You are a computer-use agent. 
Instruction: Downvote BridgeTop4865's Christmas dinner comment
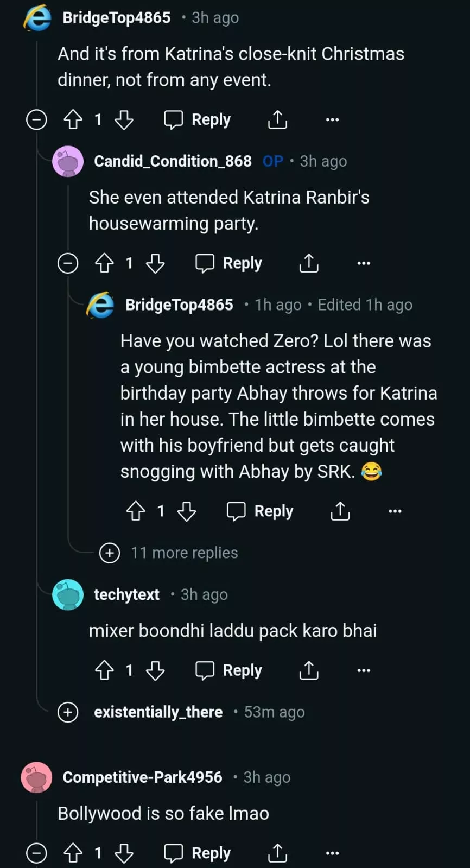124,119
